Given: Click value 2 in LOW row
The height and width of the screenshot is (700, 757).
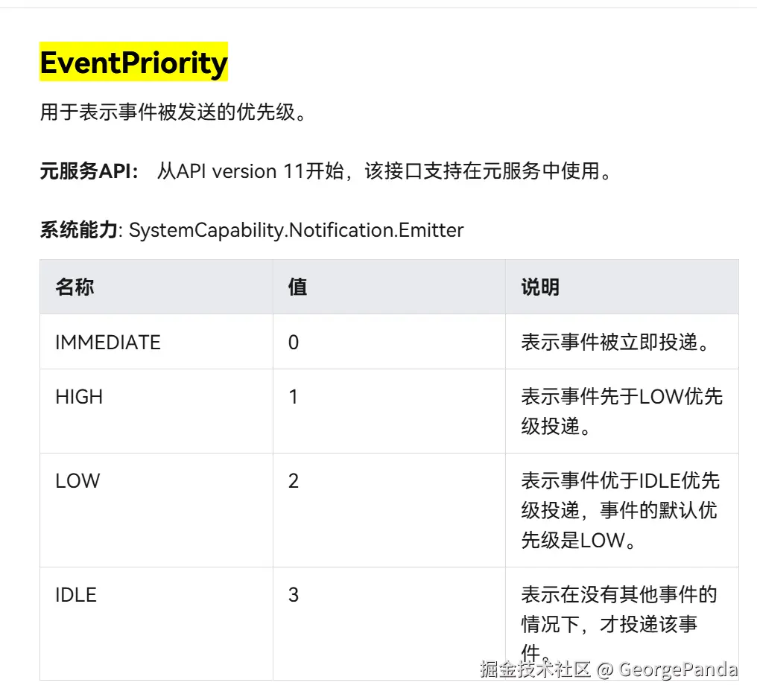Looking at the screenshot, I should point(294,481).
